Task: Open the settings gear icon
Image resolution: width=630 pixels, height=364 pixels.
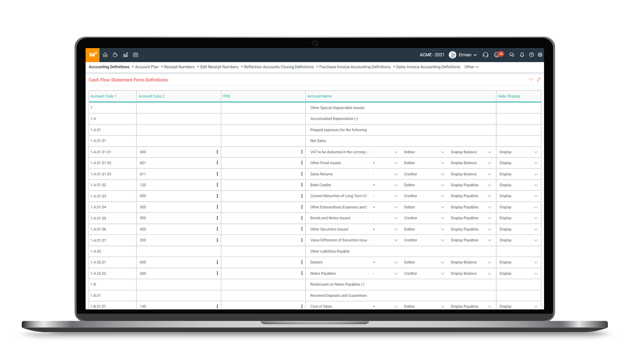Action: (x=540, y=55)
